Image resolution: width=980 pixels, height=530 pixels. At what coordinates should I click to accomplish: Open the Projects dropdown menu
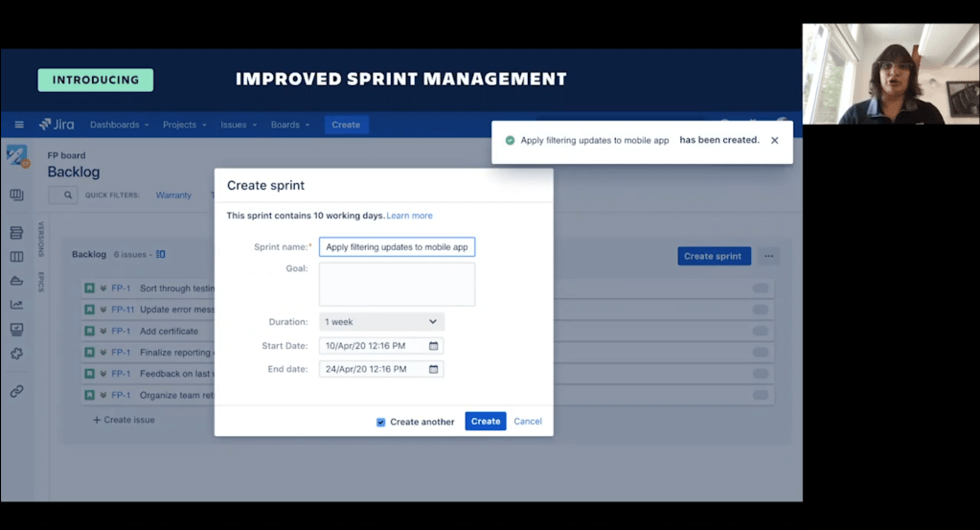pyautogui.click(x=184, y=125)
